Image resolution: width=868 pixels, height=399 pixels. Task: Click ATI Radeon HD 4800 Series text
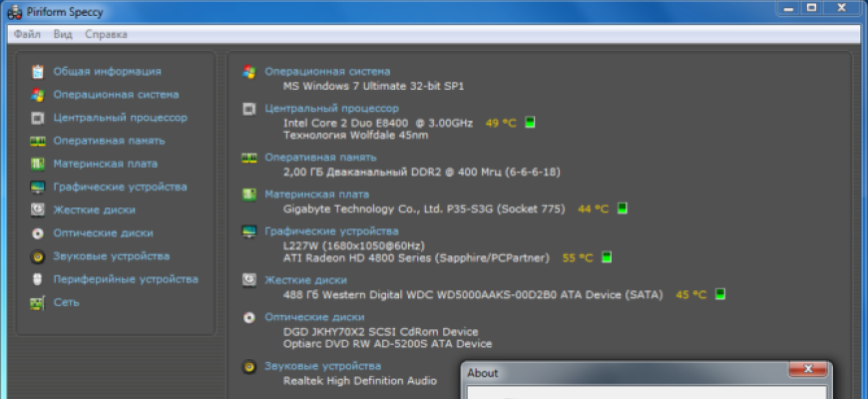pyautogui.click(x=416, y=258)
